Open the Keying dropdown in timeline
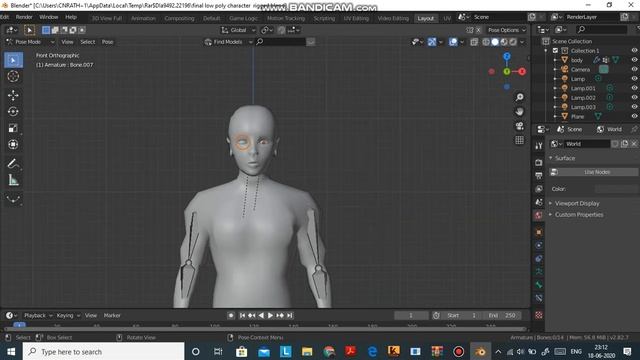 (68, 316)
